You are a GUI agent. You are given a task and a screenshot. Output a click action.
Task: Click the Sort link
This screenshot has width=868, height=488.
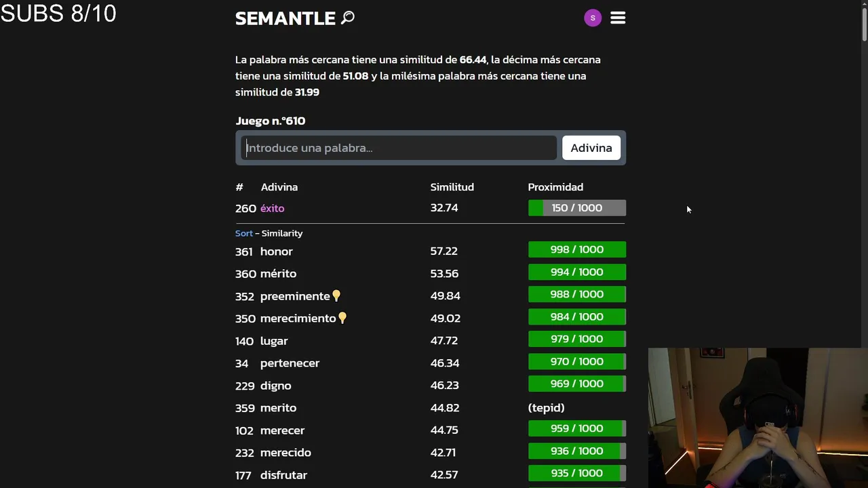click(243, 233)
